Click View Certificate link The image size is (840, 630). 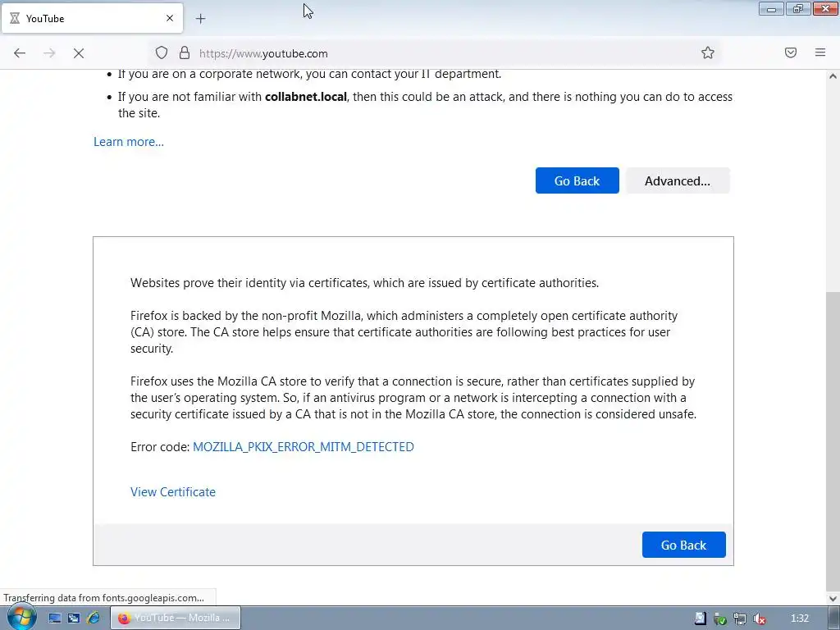point(173,492)
